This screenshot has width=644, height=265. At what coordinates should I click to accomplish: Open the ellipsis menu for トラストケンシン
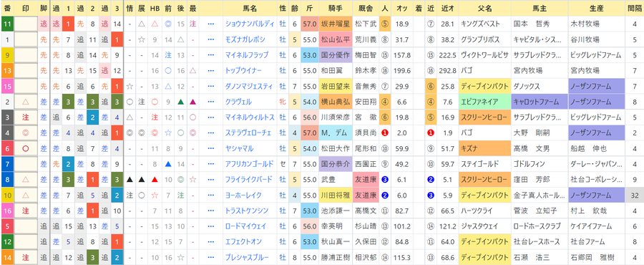[x=211, y=211]
